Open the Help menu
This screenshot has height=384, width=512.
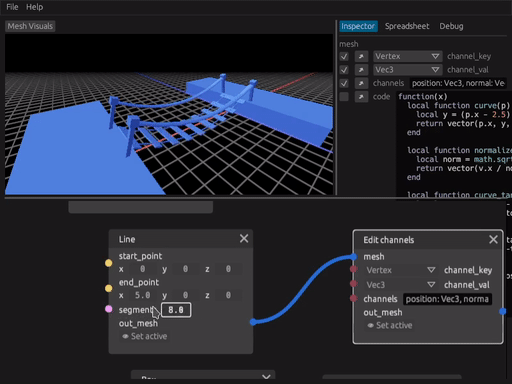click(34, 7)
